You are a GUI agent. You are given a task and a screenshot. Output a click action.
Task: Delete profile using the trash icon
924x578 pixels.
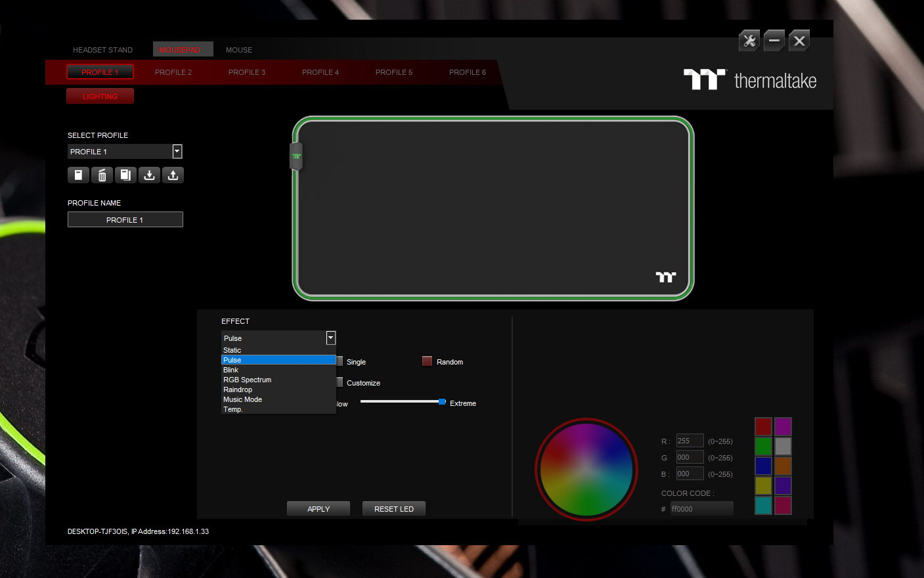[x=102, y=175]
